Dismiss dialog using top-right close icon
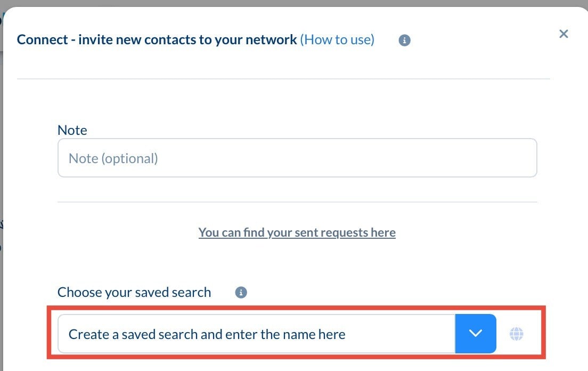The width and height of the screenshot is (588, 371). 563,34
